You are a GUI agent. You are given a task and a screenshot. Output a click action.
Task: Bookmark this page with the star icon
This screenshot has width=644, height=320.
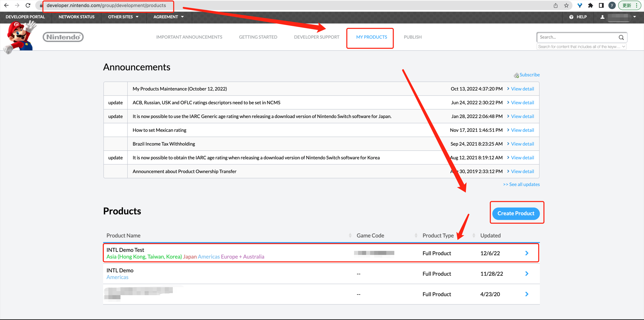pyautogui.click(x=566, y=5)
